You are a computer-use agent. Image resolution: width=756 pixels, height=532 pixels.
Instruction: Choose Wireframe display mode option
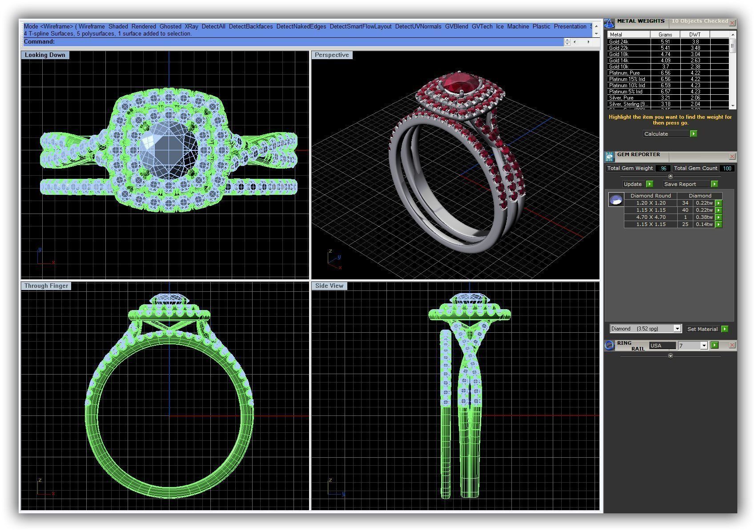(92, 27)
